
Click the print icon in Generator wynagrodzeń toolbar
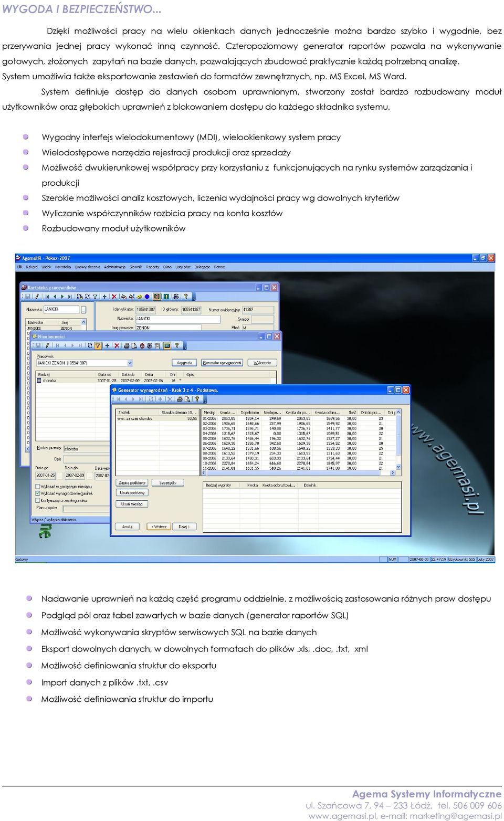pyautogui.click(x=180, y=399)
